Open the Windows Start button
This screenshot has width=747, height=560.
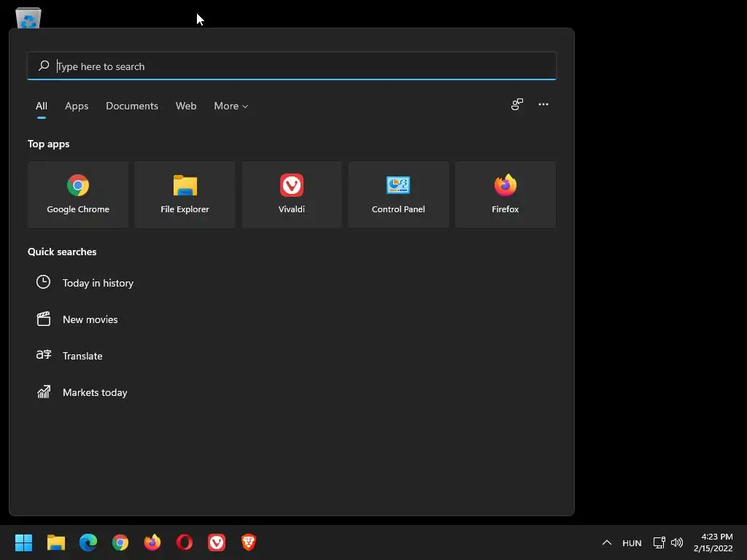coord(23,542)
